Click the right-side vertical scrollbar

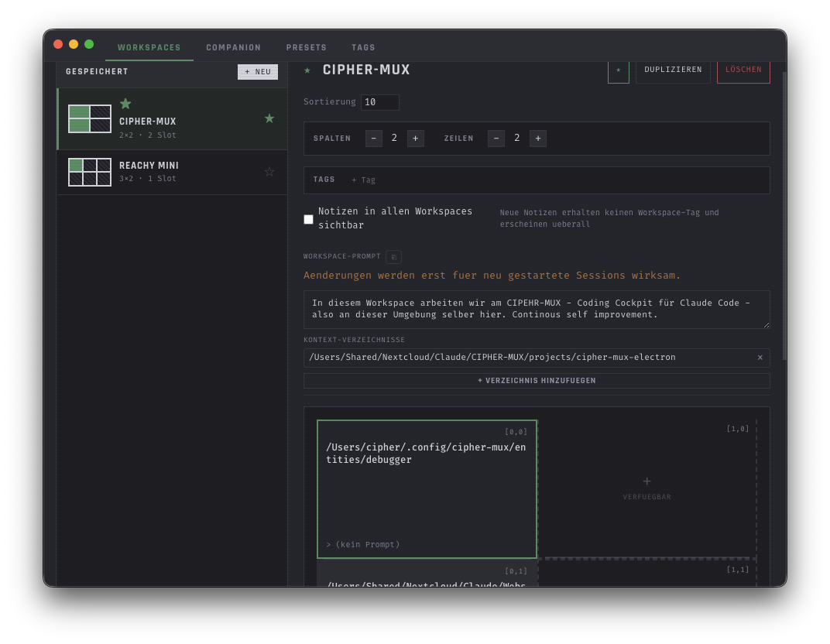784,216
